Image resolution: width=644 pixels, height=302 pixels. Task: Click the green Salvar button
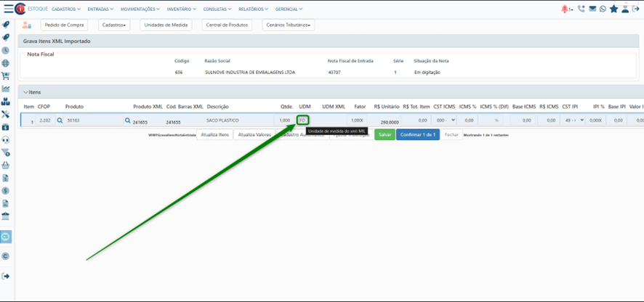point(385,134)
